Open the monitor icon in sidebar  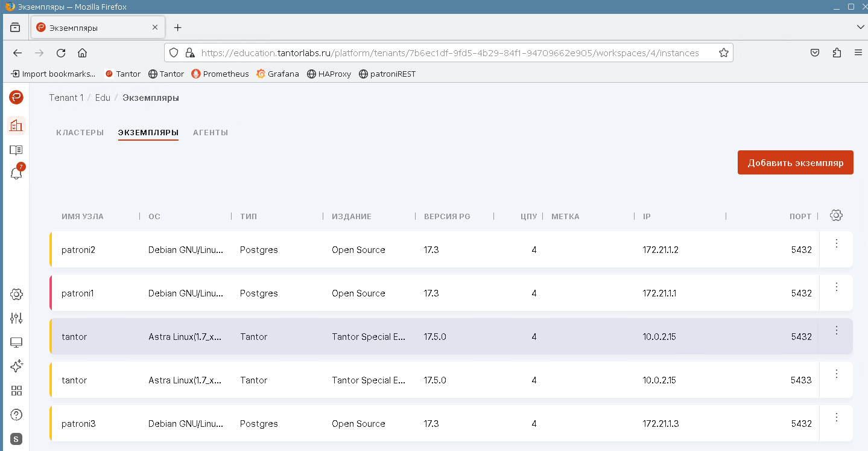[16, 342]
